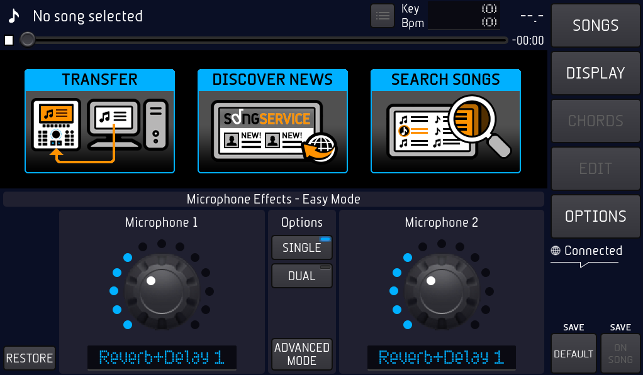Select the greyed CHORDS menu button
Image resolution: width=644 pixels, height=376 pixels.
(x=596, y=121)
